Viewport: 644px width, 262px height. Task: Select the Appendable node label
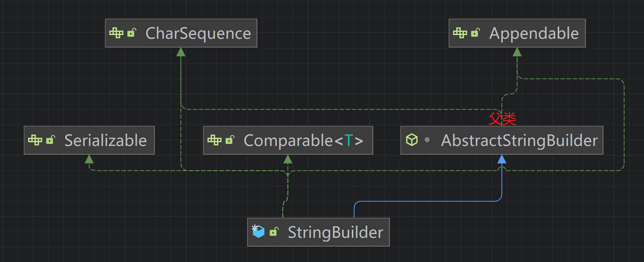(534, 33)
